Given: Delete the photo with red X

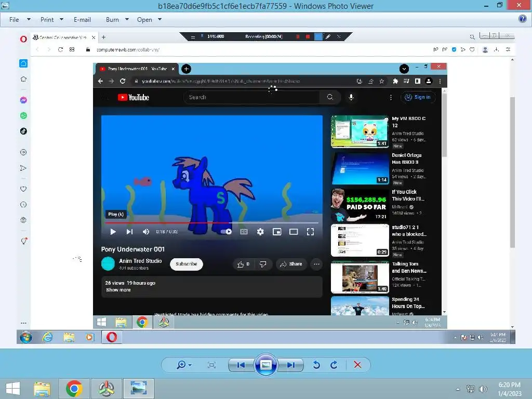Looking at the screenshot, I should 357,365.
